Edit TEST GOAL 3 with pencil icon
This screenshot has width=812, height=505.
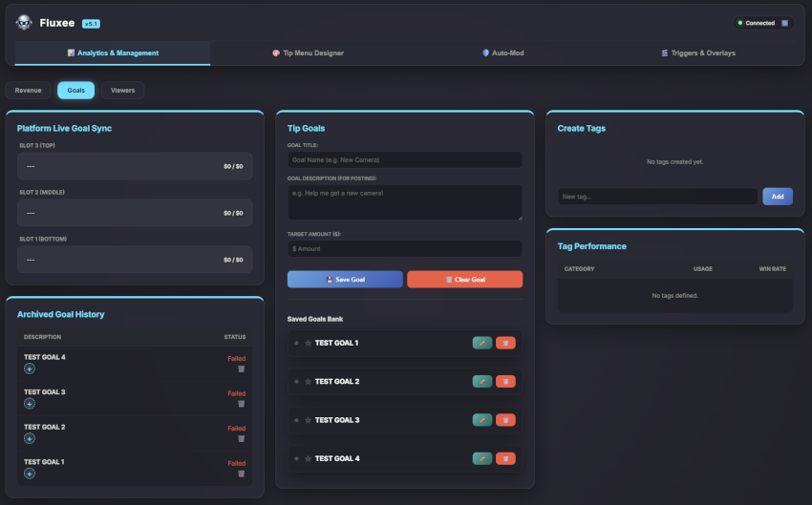coord(482,420)
